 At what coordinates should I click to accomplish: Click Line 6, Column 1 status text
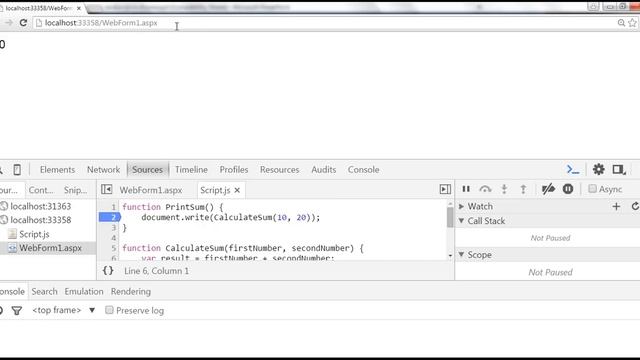pyautogui.click(x=156, y=271)
